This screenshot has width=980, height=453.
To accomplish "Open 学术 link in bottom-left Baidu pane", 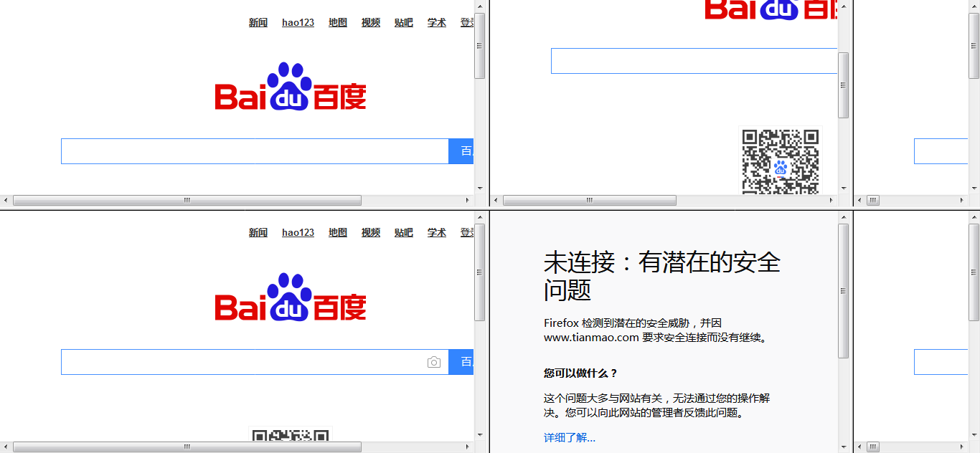I will [437, 232].
